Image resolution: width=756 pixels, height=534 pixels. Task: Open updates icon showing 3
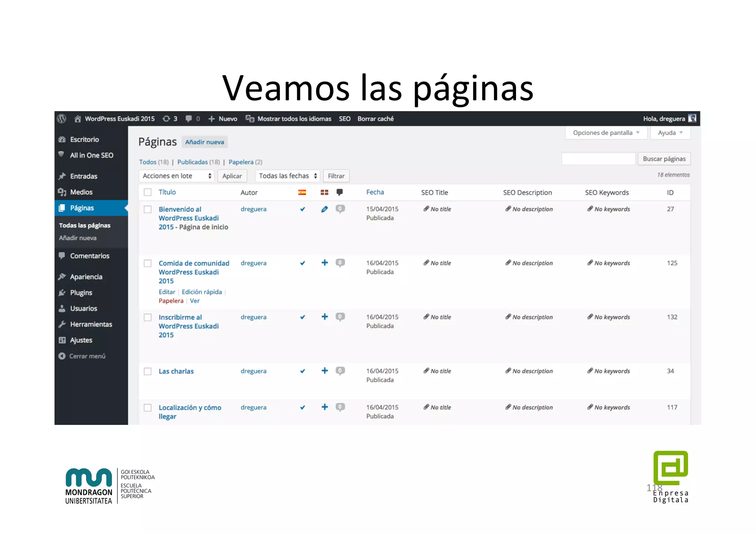point(166,118)
